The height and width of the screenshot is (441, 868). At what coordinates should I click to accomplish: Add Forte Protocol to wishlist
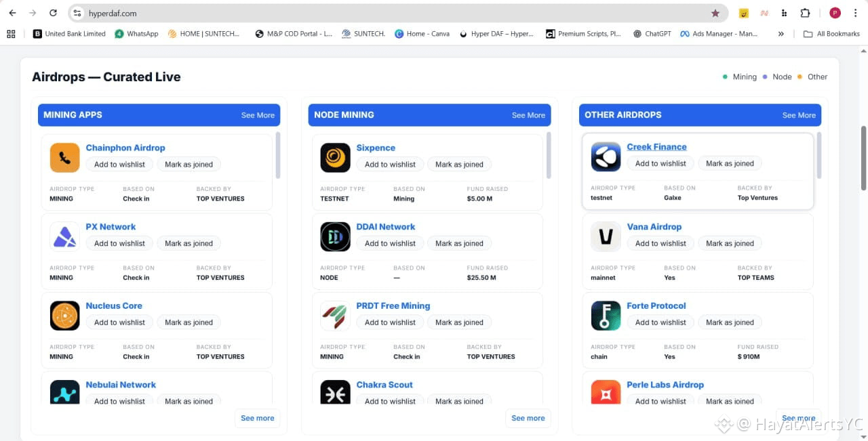660,322
